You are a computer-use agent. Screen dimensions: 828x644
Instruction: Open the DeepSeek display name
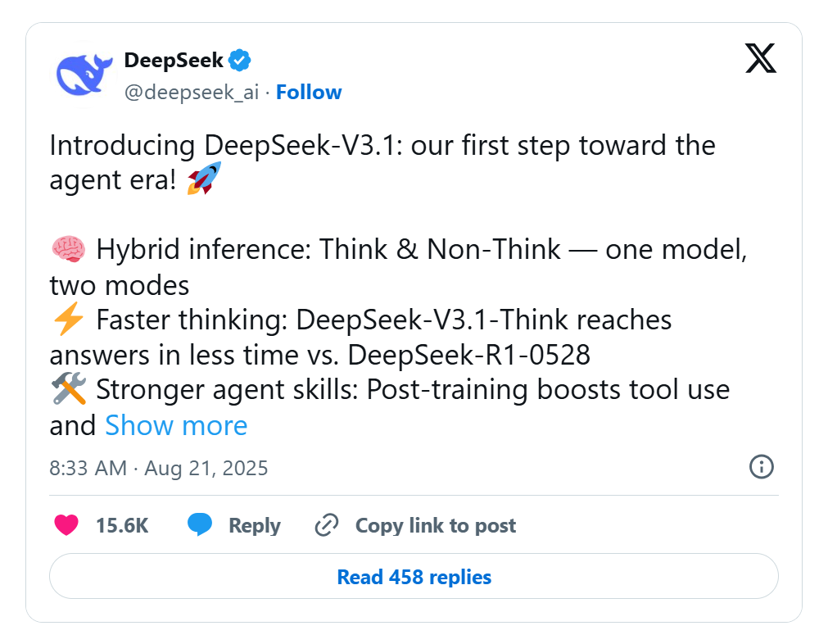pos(174,61)
